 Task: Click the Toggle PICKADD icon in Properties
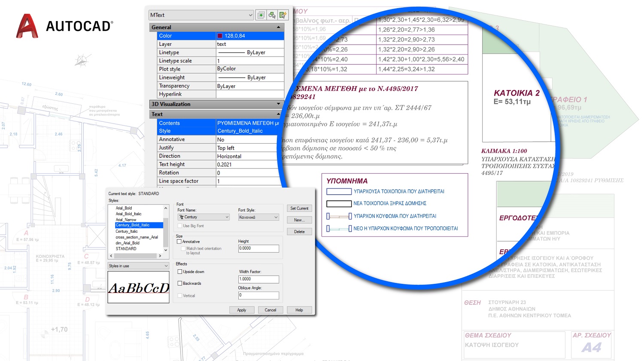[261, 15]
